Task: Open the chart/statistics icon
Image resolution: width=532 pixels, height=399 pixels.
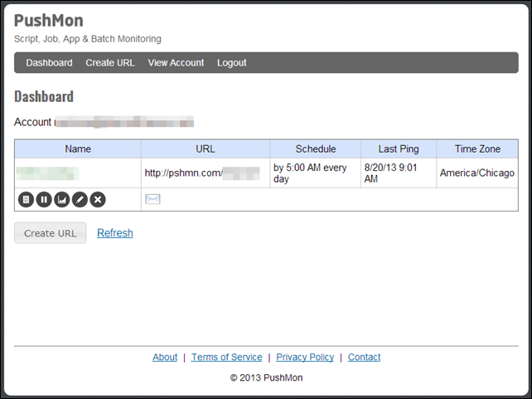Action: pyautogui.click(x=62, y=199)
